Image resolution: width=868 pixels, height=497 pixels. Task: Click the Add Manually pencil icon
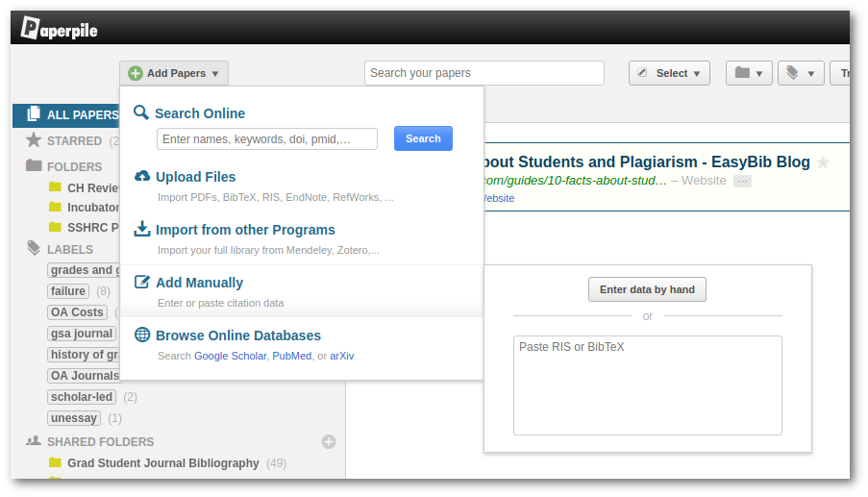(x=142, y=282)
